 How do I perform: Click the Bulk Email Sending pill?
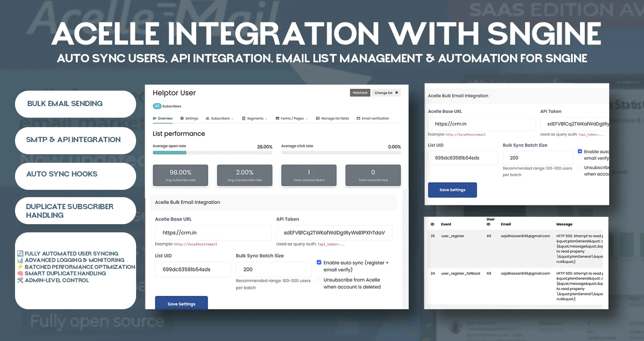pyautogui.click(x=76, y=104)
